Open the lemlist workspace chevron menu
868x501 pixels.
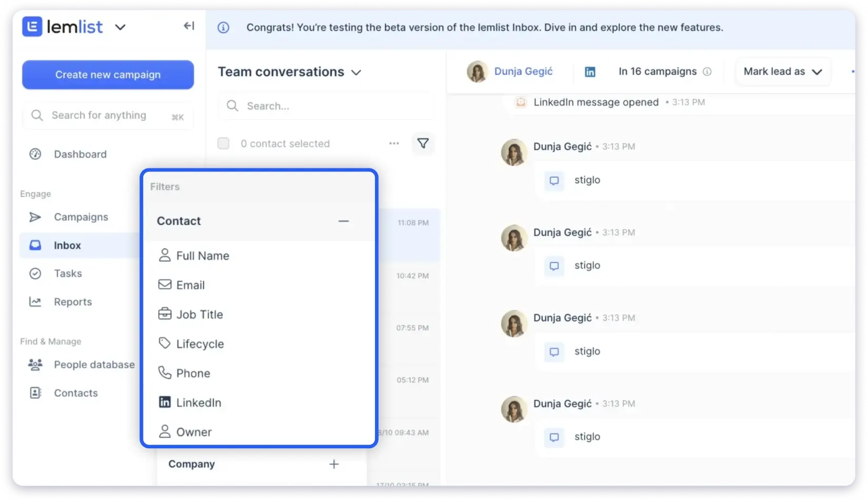[x=120, y=27]
